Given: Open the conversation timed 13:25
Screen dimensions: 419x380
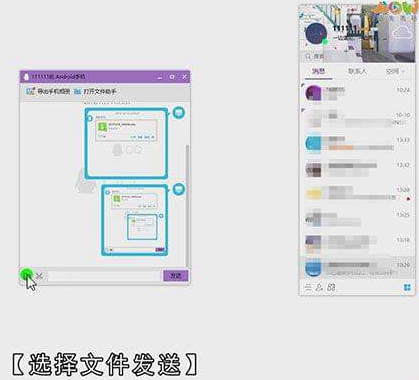Looking at the screenshot, I should point(357,219).
